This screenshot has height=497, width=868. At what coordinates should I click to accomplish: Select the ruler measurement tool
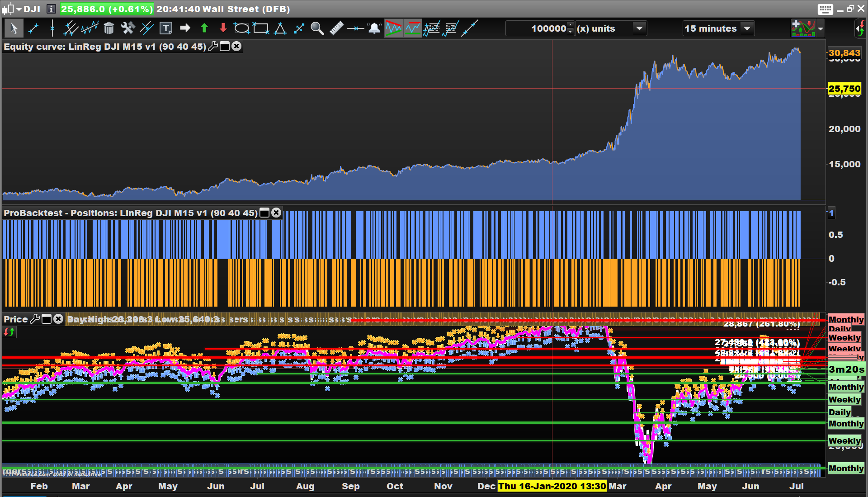click(x=336, y=28)
